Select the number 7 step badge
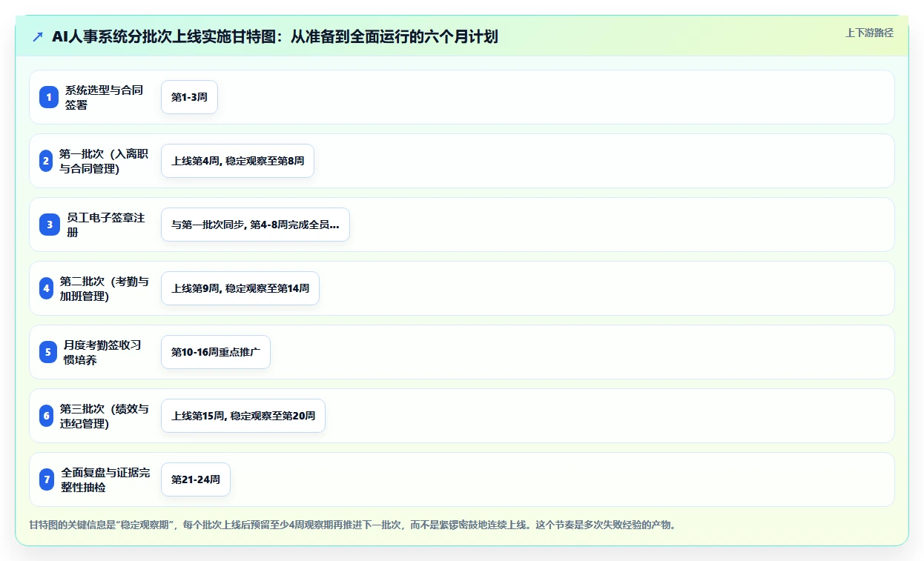 pos(47,479)
